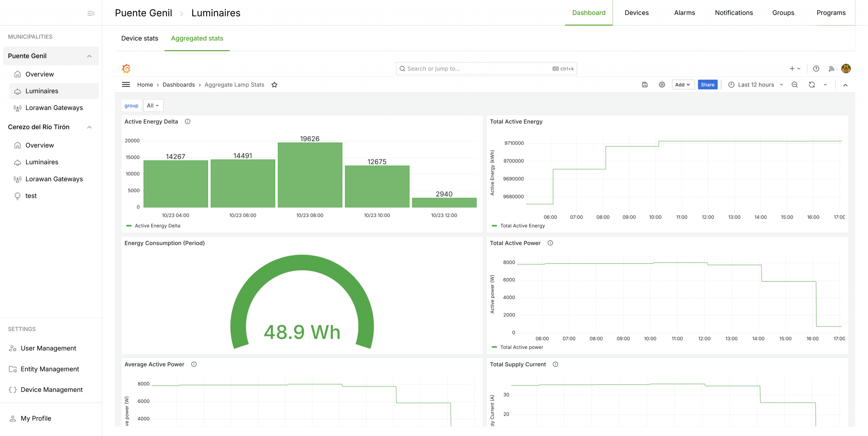Star the Aggregate Lamp Stats dashboard
Image resolution: width=868 pixels, height=436 pixels.
click(274, 85)
